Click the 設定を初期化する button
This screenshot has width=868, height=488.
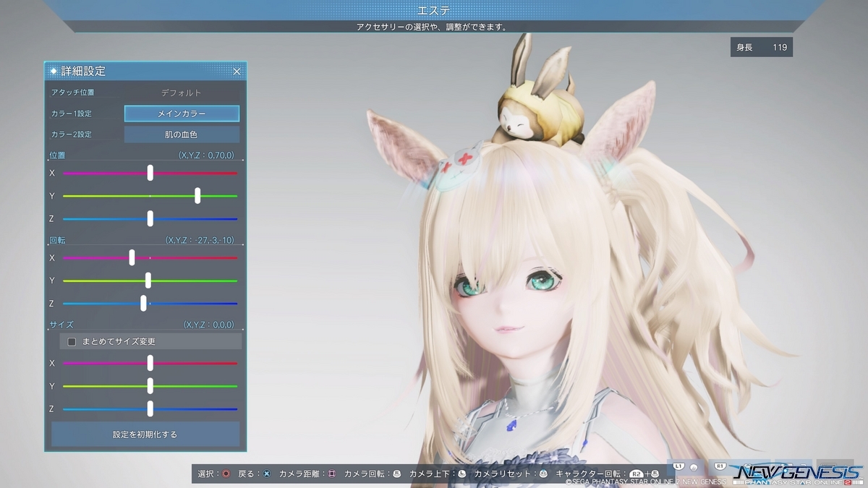click(145, 435)
